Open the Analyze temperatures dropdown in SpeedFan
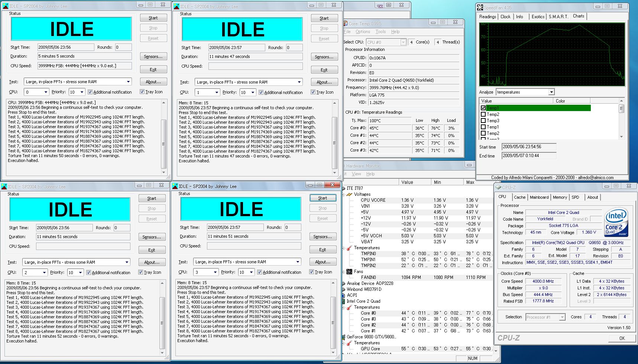Image resolution: width=638 pixels, height=364 pixels. (x=551, y=92)
